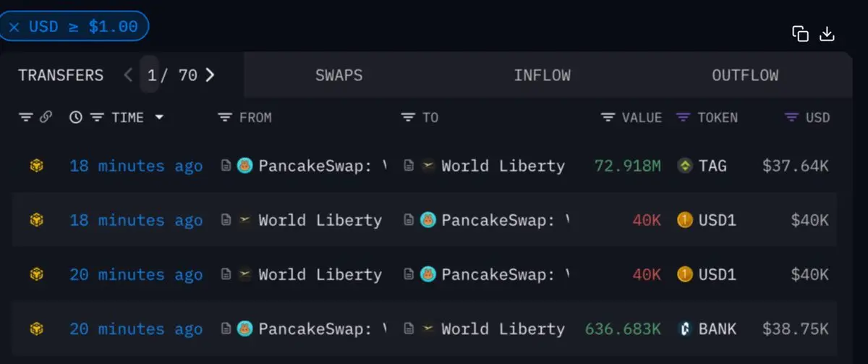This screenshot has height=364, width=868.
Task: Select the 72.918M value
Action: point(628,166)
